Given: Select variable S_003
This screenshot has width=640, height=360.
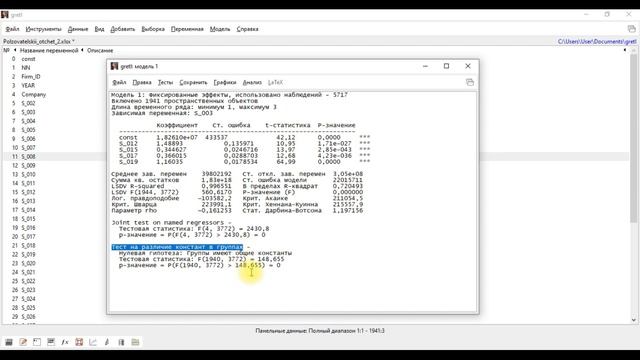Looking at the screenshot, I should [x=28, y=112].
